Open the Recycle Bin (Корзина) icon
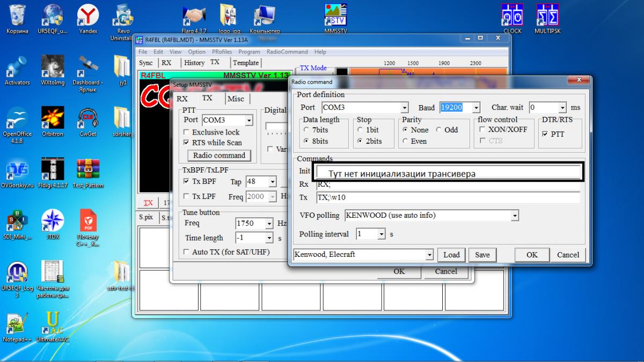Screen dimensions: 644x362 18,16
